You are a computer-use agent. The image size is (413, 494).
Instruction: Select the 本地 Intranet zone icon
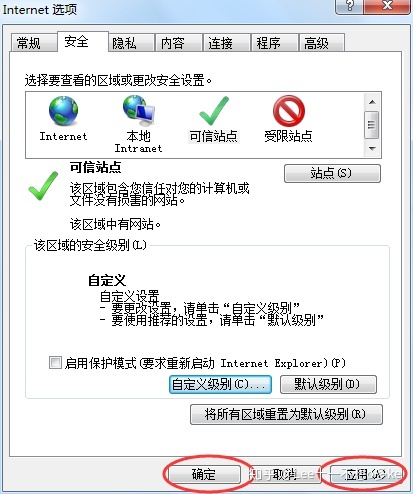pyautogui.click(x=138, y=109)
